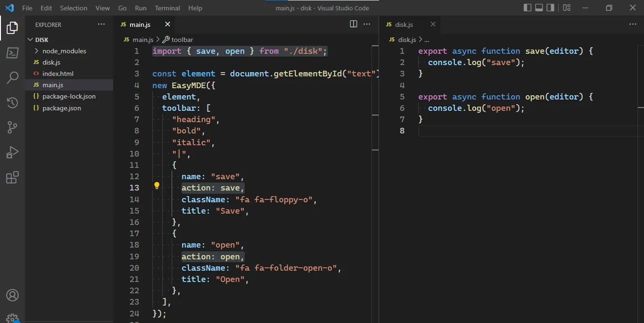
Task: Click "EasyMDE" in the main.js code
Action: pos(189,85)
